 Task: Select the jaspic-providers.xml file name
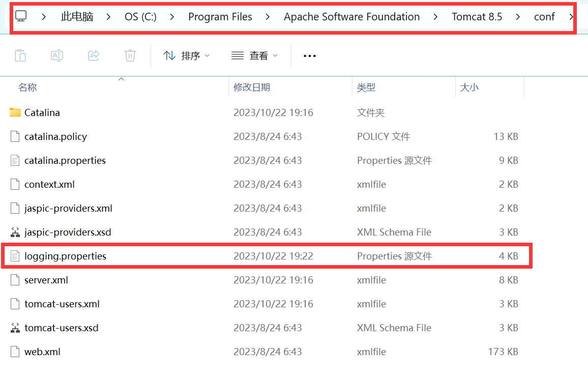click(x=68, y=209)
